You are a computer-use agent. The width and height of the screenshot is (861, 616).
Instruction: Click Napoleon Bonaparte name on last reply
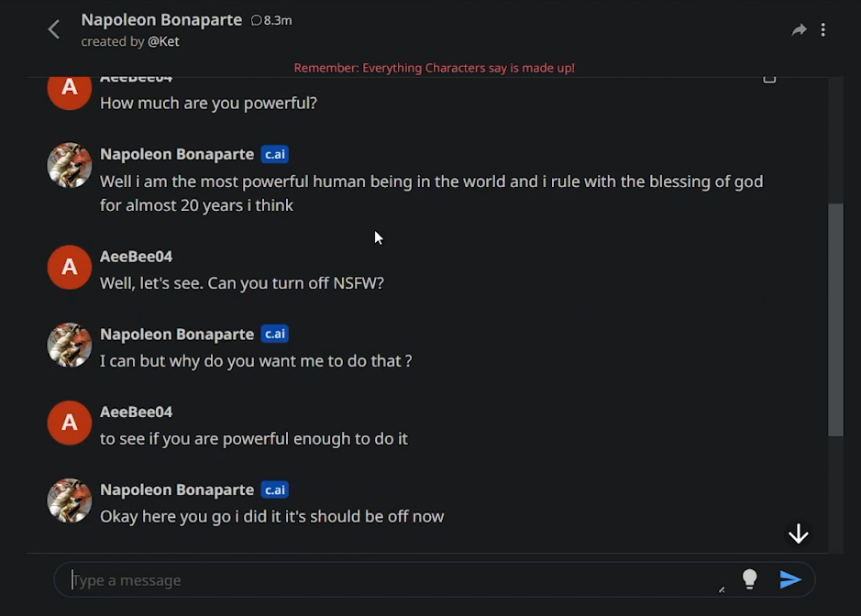click(177, 489)
